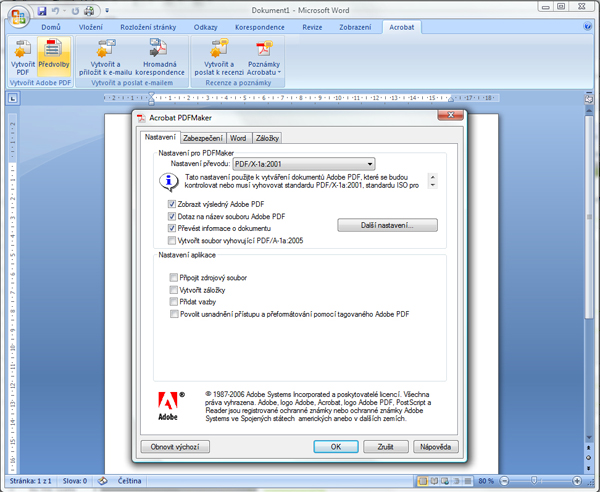Screen dimensions: 600x492
Task: Toggle Převést informace o dokumentu checkbox
Action: tap(172, 228)
